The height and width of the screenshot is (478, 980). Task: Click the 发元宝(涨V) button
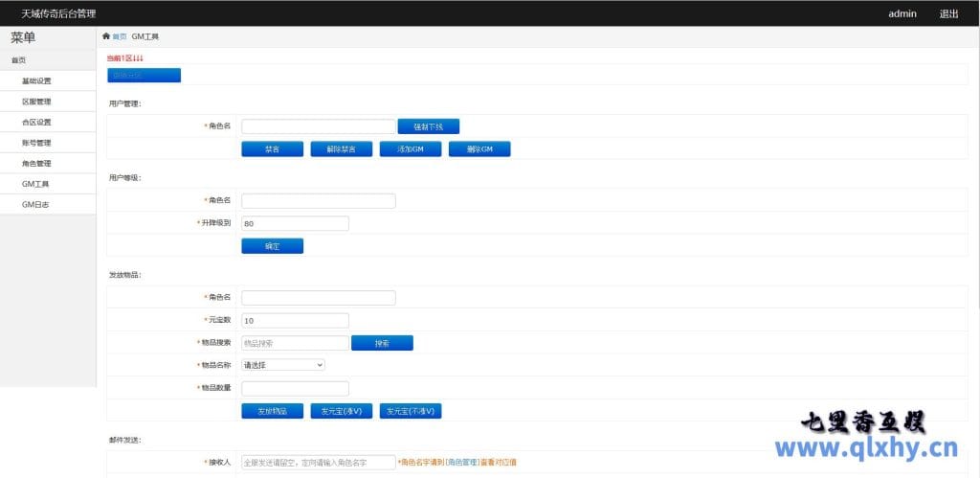point(341,411)
